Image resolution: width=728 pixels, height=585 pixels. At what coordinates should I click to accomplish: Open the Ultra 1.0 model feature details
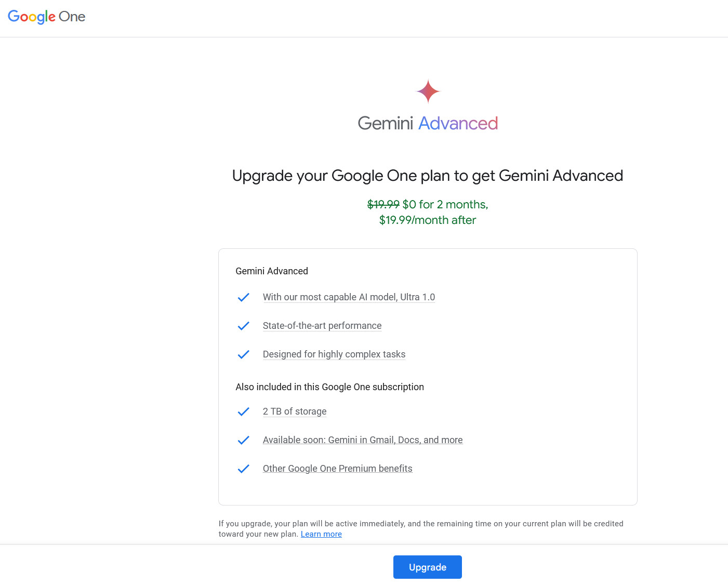tap(349, 297)
